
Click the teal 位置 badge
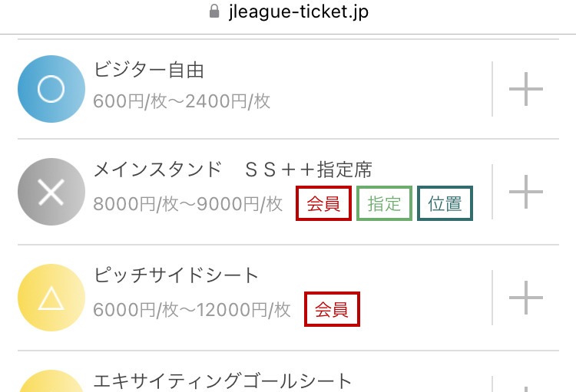coord(445,203)
